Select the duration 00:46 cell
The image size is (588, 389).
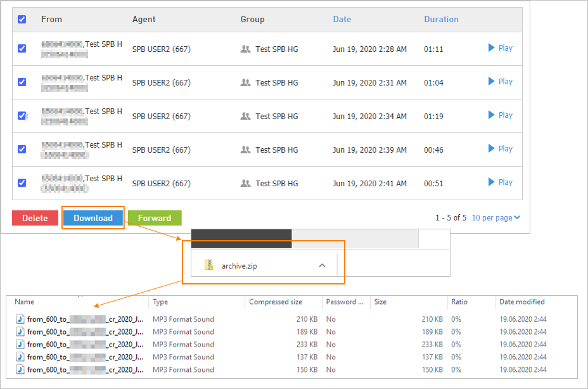(x=433, y=150)
